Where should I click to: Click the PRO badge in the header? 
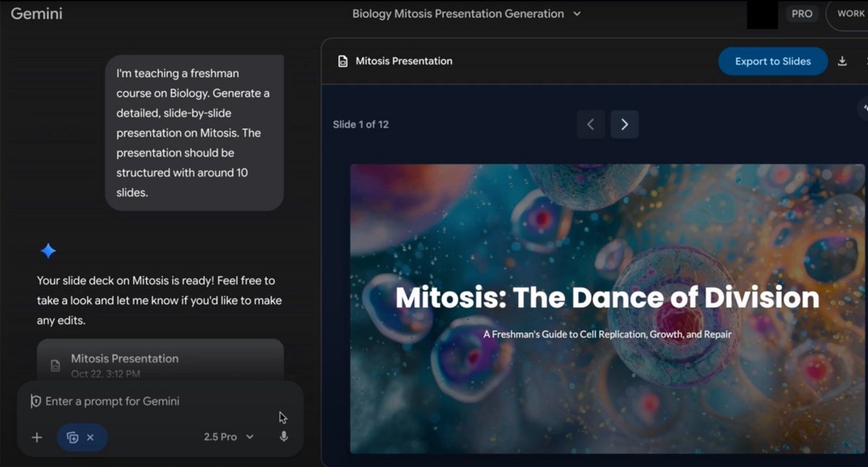(x=801, y=14)
